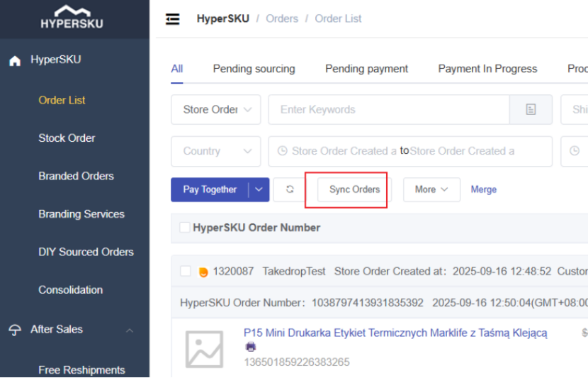Click the refresh icon button

[x=290, y=189]
